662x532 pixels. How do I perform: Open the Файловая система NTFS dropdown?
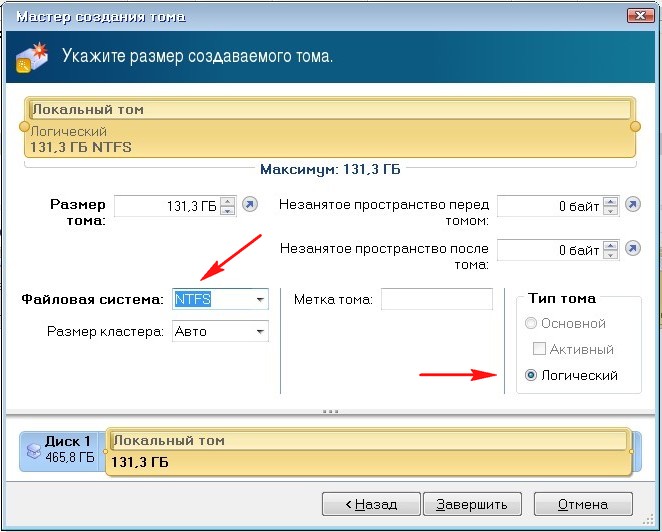point(260,299)
